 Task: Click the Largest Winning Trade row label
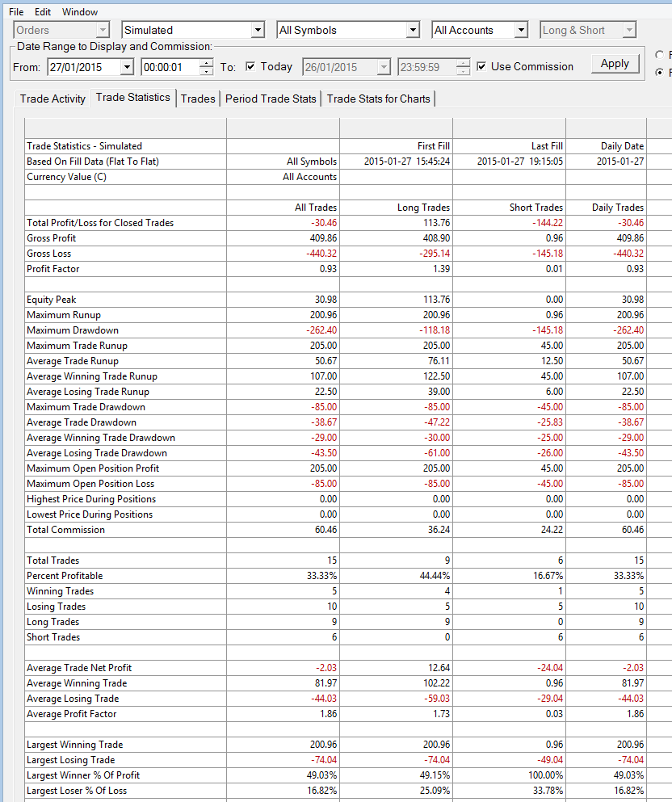tap(74, 744)
